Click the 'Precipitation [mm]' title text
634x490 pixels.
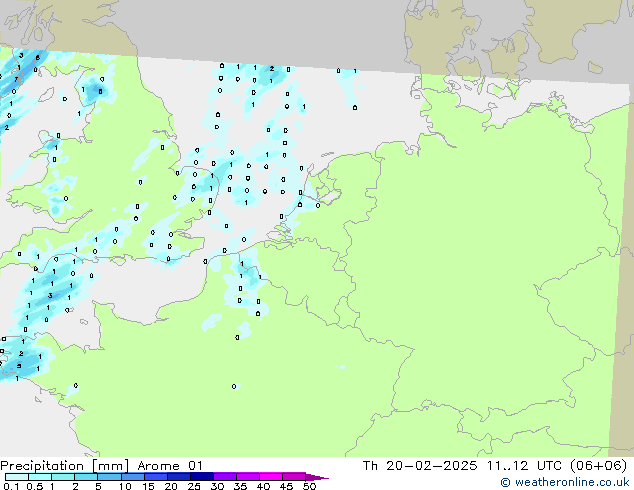(x=64, y=465)
